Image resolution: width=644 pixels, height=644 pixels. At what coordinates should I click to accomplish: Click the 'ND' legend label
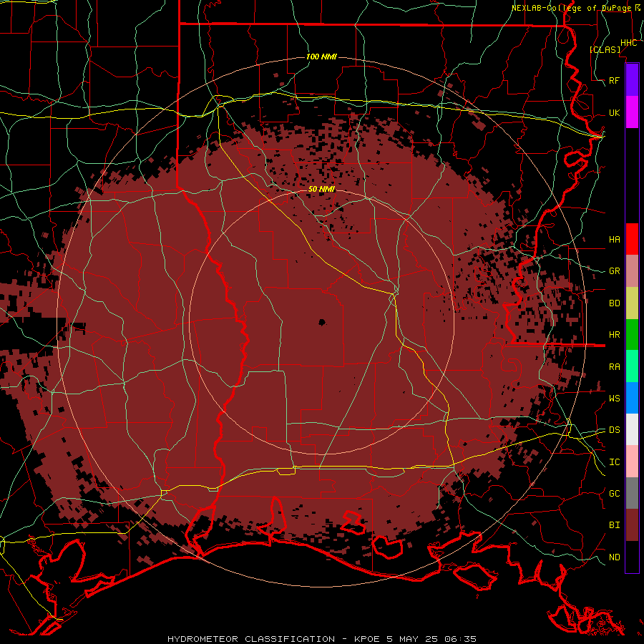pyautogui.click(x=615, y=557)
